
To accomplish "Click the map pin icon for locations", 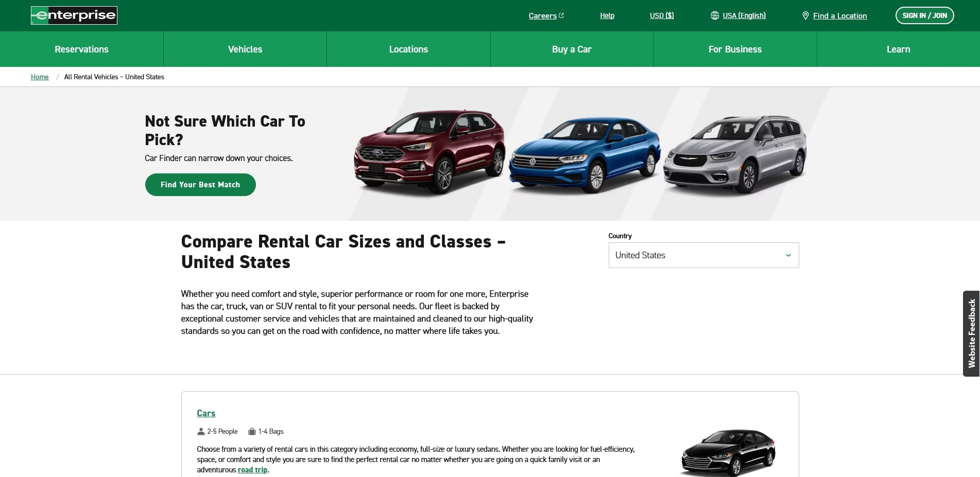I will click(x=805, y=16).
